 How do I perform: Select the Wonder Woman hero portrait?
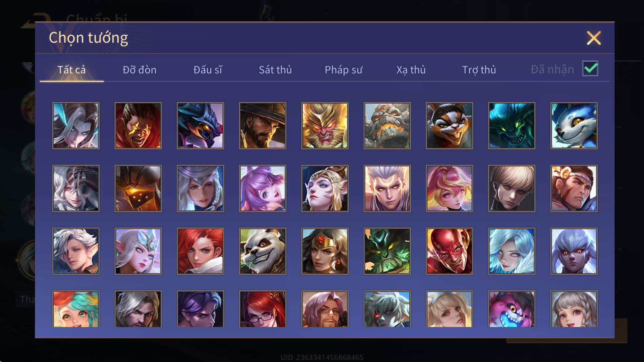[325, 251]
